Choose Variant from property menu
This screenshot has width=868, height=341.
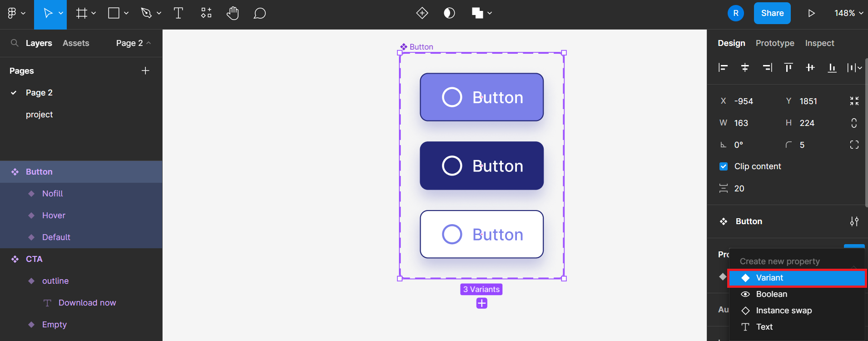point(797,278)
